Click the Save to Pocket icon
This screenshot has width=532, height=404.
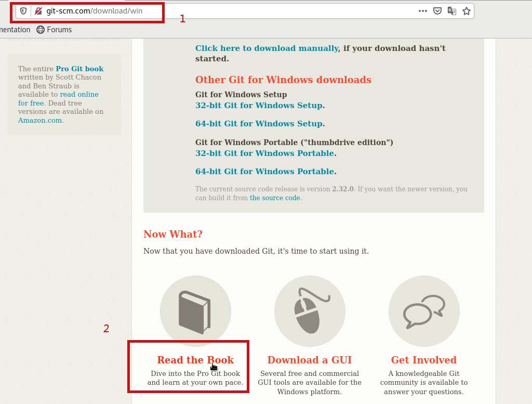pyautogui.click(x=437, y=11)
